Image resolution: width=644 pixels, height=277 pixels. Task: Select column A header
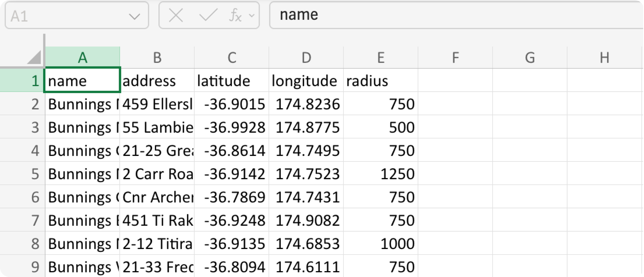point(83,57)
